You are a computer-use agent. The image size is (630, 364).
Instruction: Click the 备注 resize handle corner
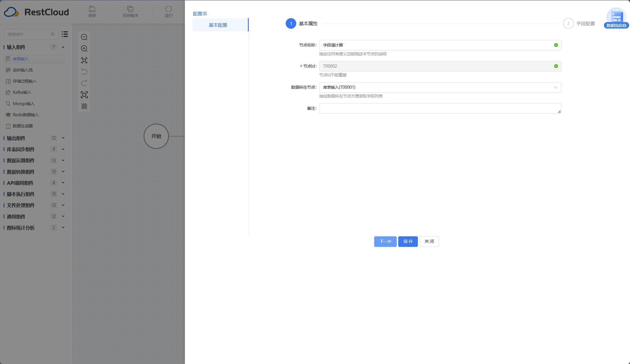pyautogui.click(x=559, y=112)
